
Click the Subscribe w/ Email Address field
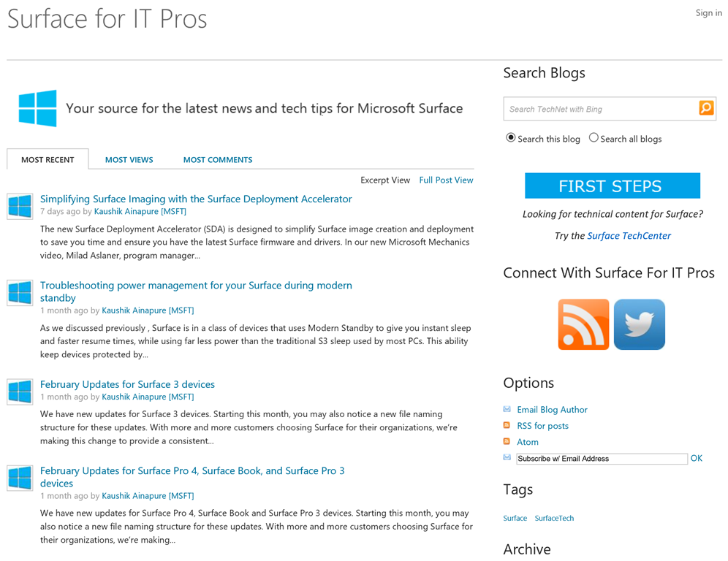601,459
